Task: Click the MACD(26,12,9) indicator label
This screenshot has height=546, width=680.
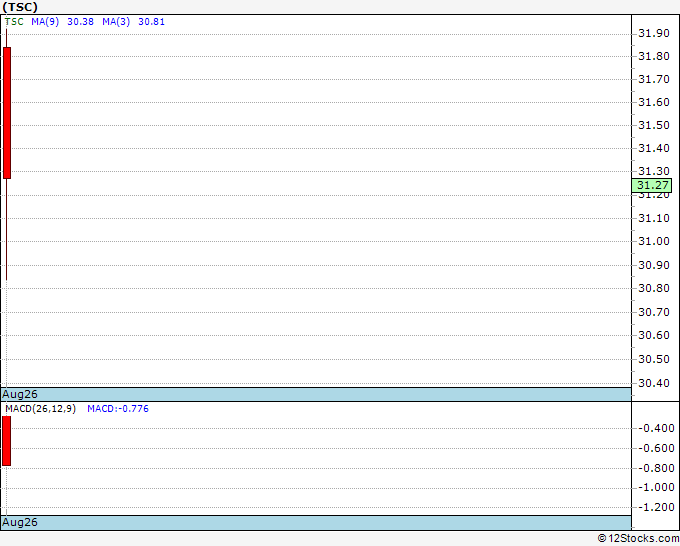Action: pyautogui.click(x=40, y=409)
